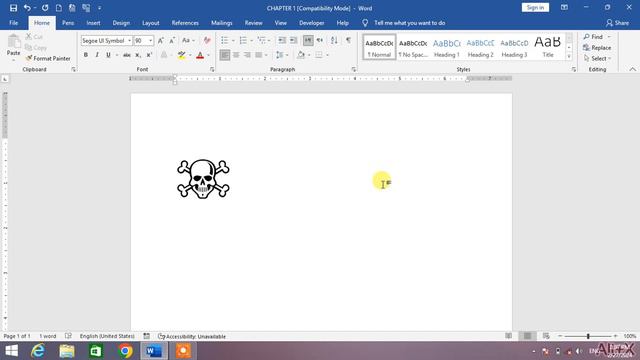Open font name dropdown showing Segoe UI Symbol

pyautogui.click(x=129, y=41)
